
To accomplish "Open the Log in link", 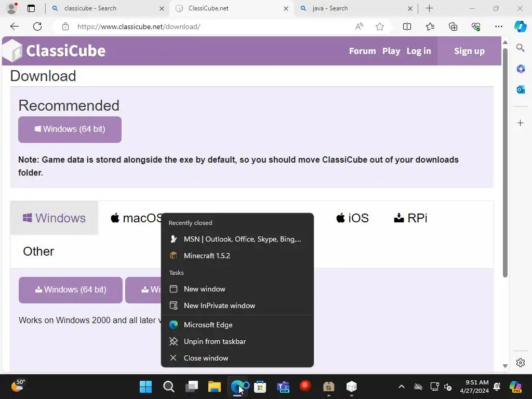I will coord(419,51).
